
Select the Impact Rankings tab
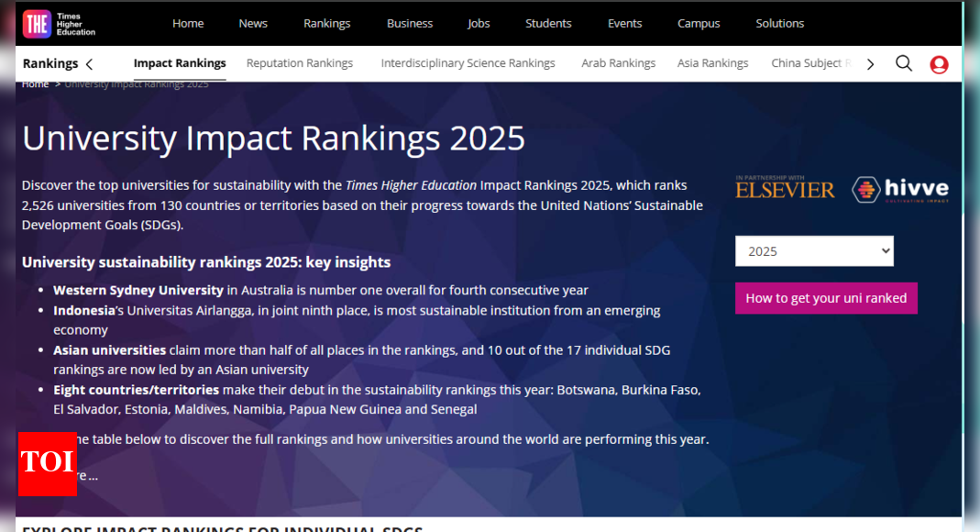[x=180, y=63]
